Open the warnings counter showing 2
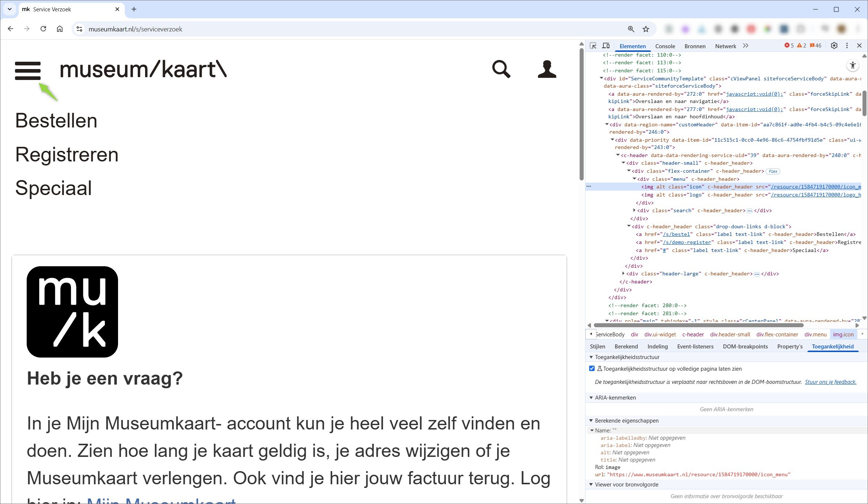 tap(801, 46)
